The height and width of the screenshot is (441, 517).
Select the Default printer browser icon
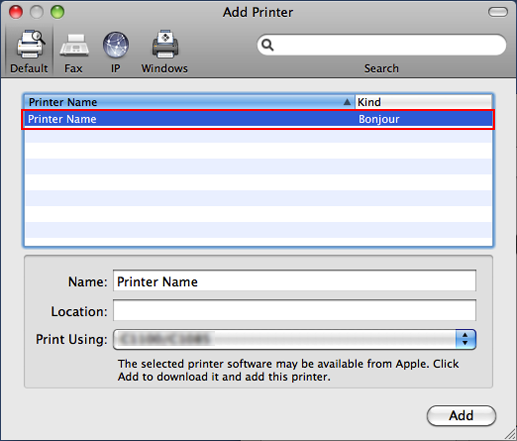click(30, 44)
